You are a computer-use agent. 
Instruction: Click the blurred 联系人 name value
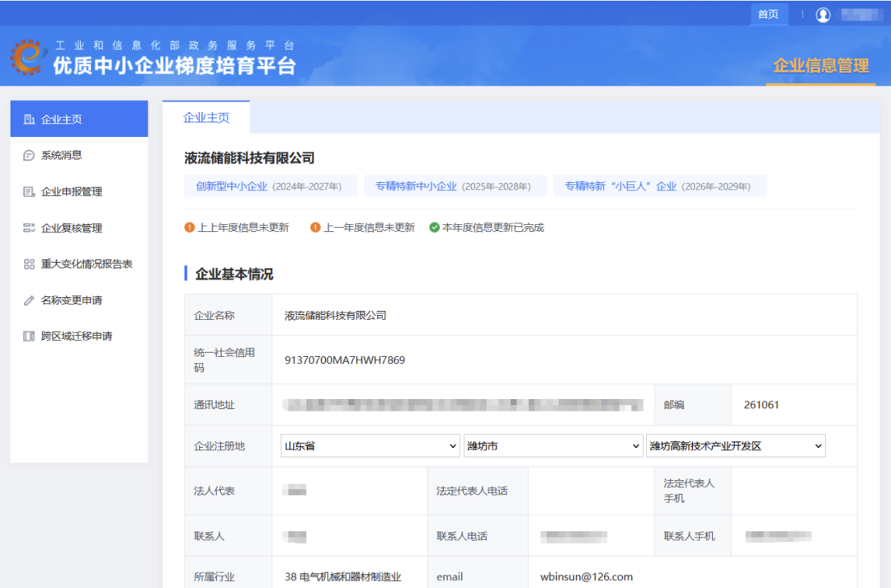295,536
